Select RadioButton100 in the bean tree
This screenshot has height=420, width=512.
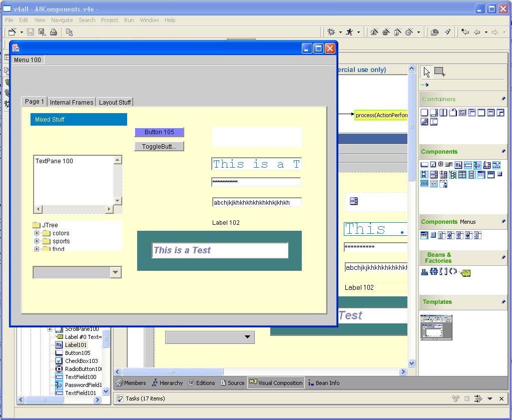click(x=83, y=369)
